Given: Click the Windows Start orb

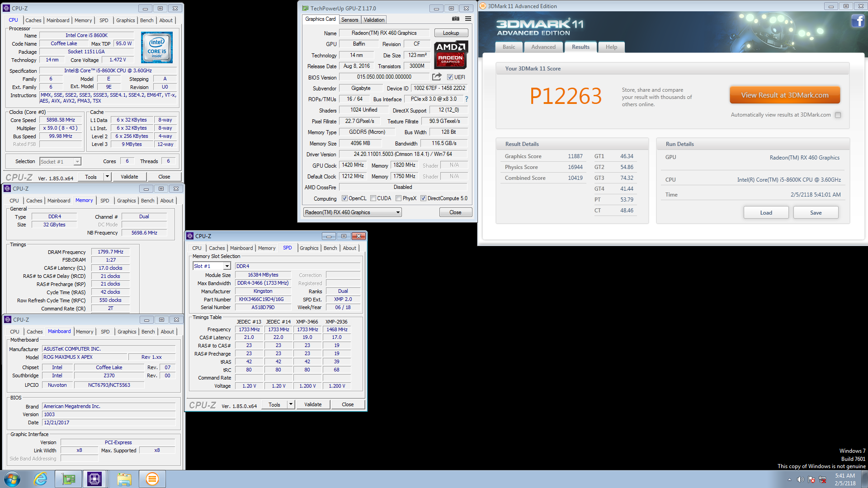Looking at the screenshot, I should [12, 479].
